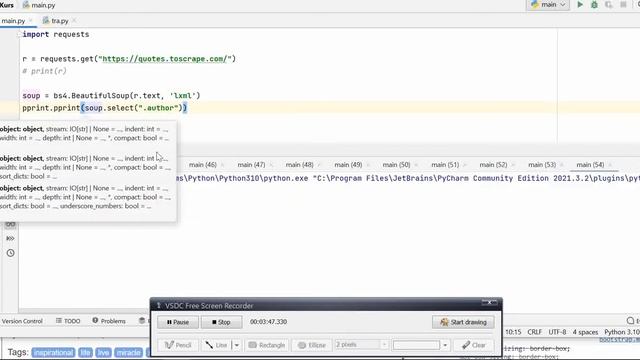The width and height of the screenshot is (640, 360).
Task: Expand the Line tool dropdown arrow
Action: (x=237, y=345)
